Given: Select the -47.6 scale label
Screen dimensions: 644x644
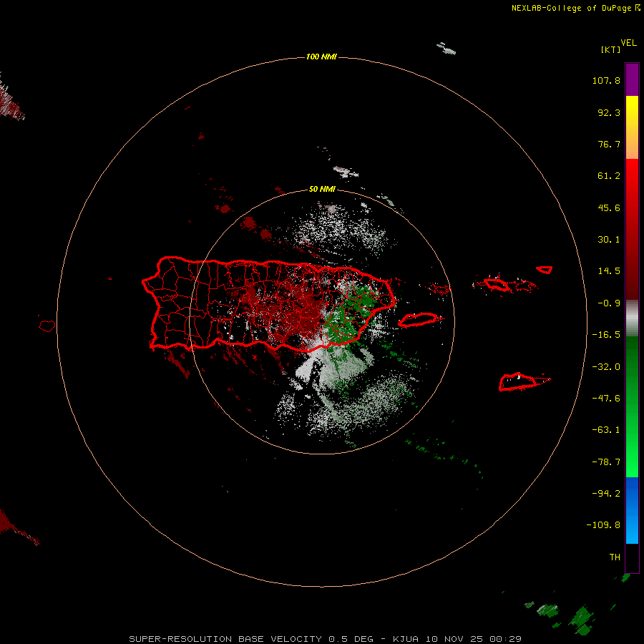Looking at the screenshot, I should (606, 399).
